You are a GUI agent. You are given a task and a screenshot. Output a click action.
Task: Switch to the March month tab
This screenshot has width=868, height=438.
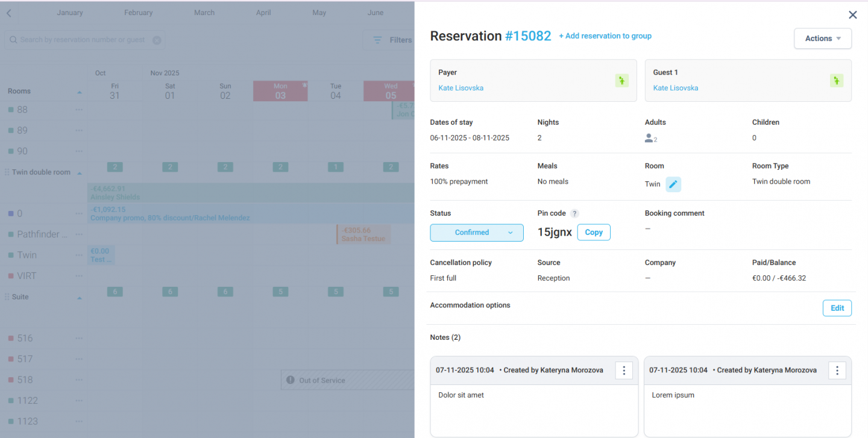click(x=204, y=12)
